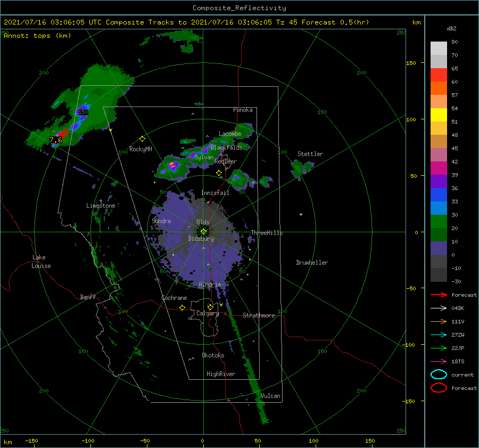The height and width of the screenshot is (448, 479).
Task: Click the Airdrie label
Action: [x=210, y=284]
